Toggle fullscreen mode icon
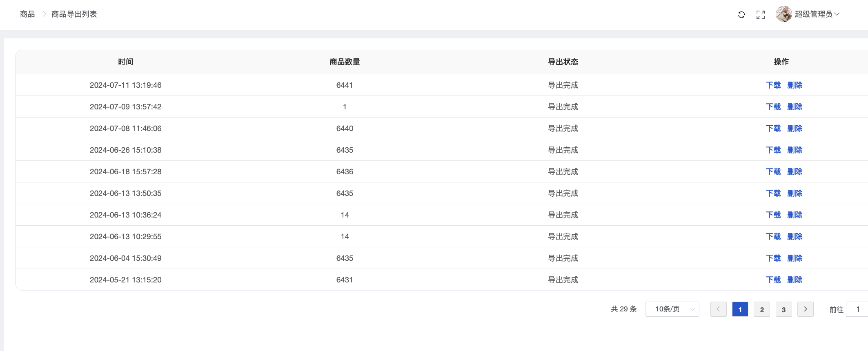This screenshot has height=351, width=868. pos(761,15)
